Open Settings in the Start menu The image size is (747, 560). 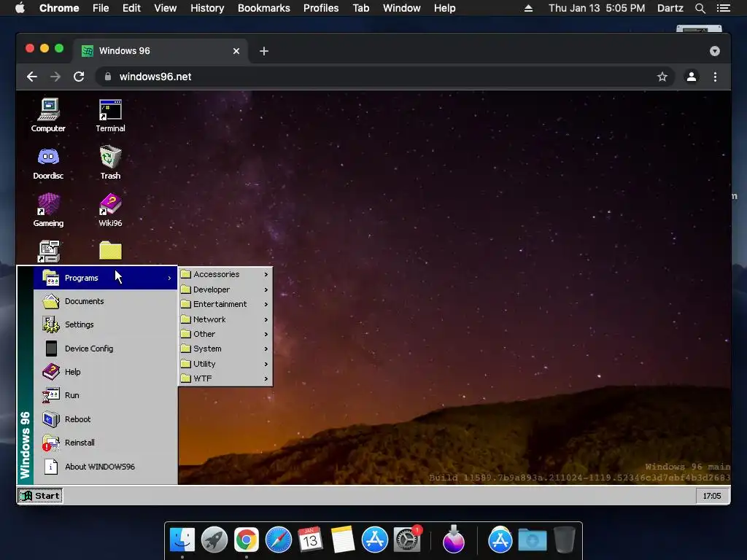tap(105, 324)
